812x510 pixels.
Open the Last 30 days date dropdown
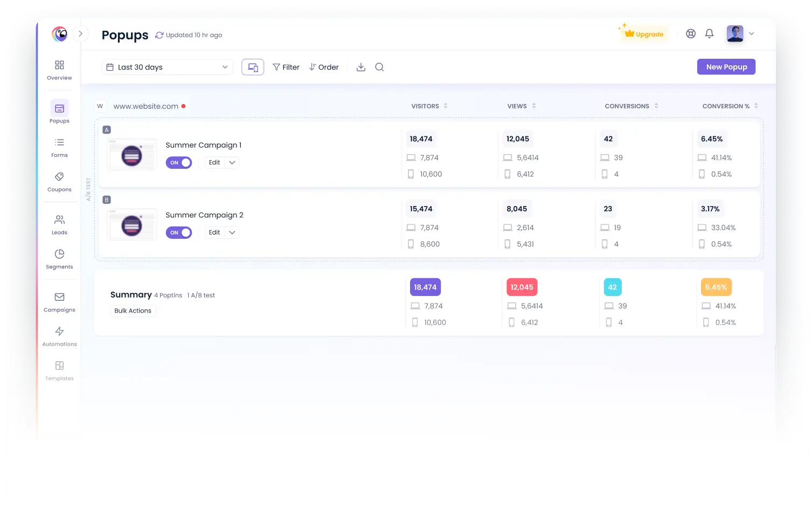point(167,67)
